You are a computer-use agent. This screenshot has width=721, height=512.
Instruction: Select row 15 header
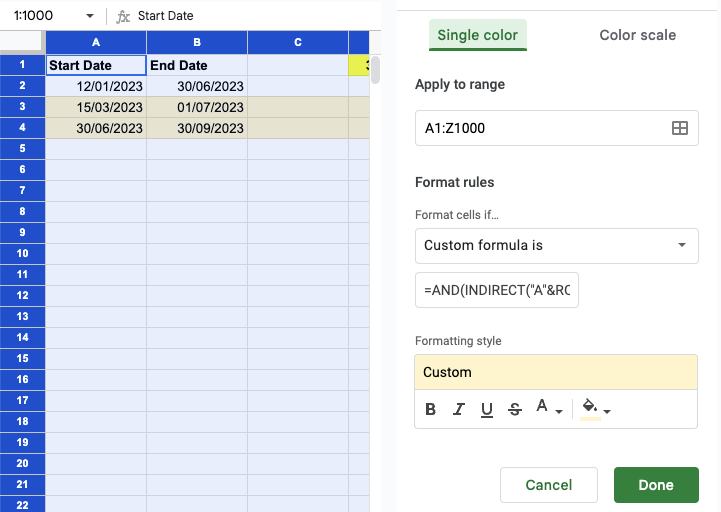click(22, 358)
